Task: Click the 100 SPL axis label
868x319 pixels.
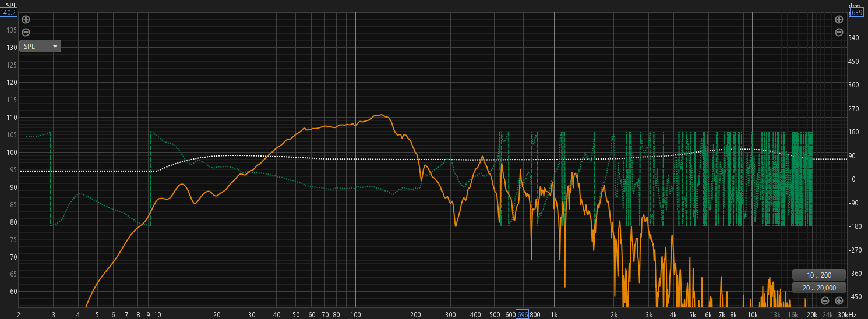Action: [12, 153]
